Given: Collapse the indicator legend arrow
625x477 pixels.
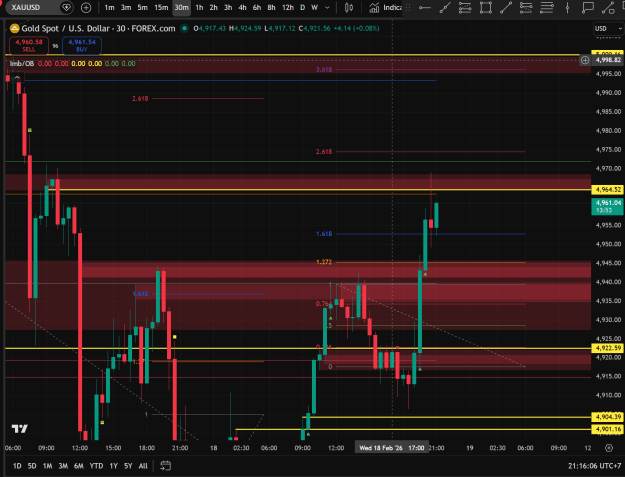Looking at the screenshot, I should pos(17,77).
